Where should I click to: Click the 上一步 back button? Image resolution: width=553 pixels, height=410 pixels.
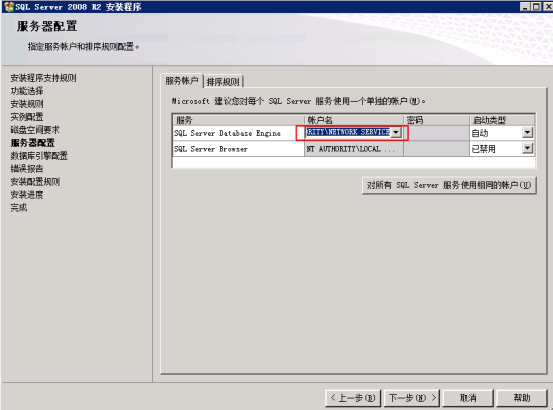click(x=353, y=398)
